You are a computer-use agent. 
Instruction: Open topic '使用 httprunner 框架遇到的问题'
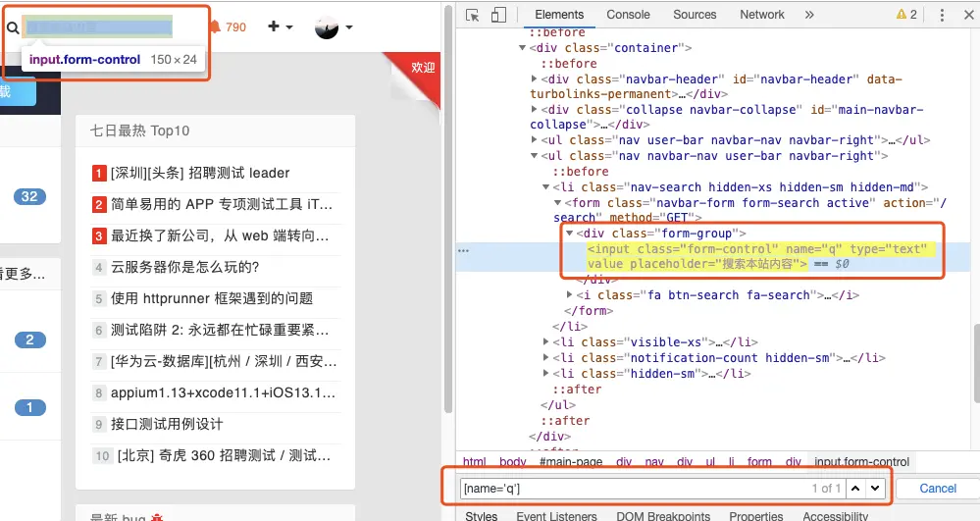point(212,298)
